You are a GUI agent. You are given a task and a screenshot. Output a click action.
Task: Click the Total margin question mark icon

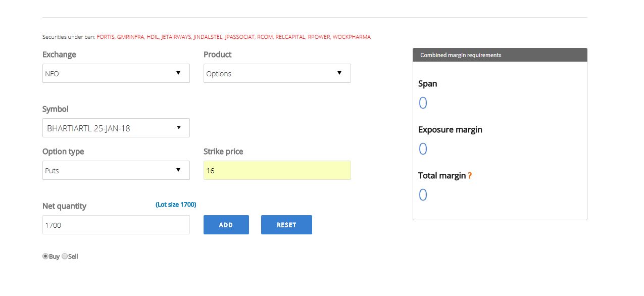(x=470, y=176)
